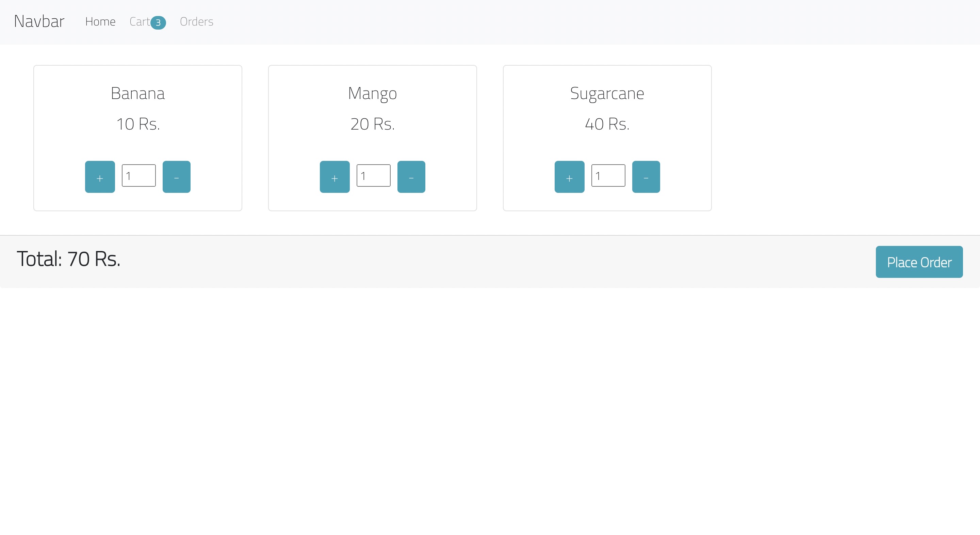Viewport: 980px width, 535px height.
Task: Select the Banana quantity input field
Action: coord(138,175)
